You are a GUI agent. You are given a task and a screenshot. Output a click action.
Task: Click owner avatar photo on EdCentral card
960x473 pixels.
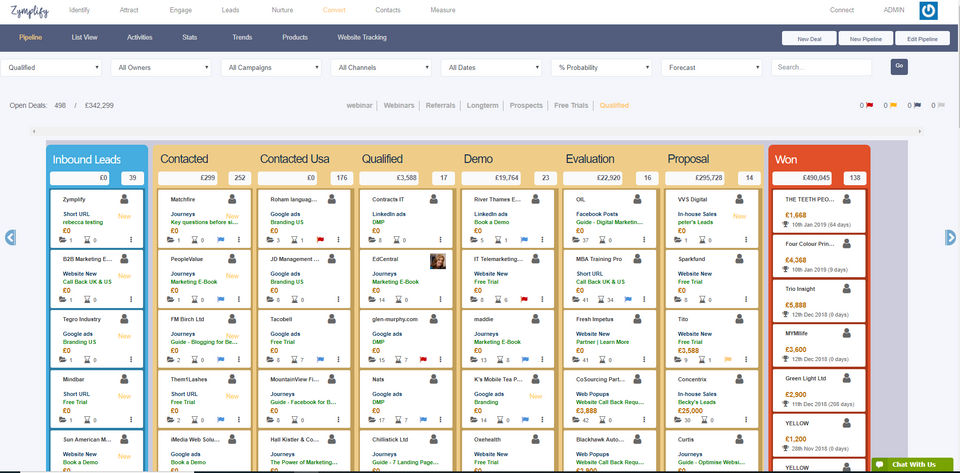pyautogui.click(x=438, y=261)
